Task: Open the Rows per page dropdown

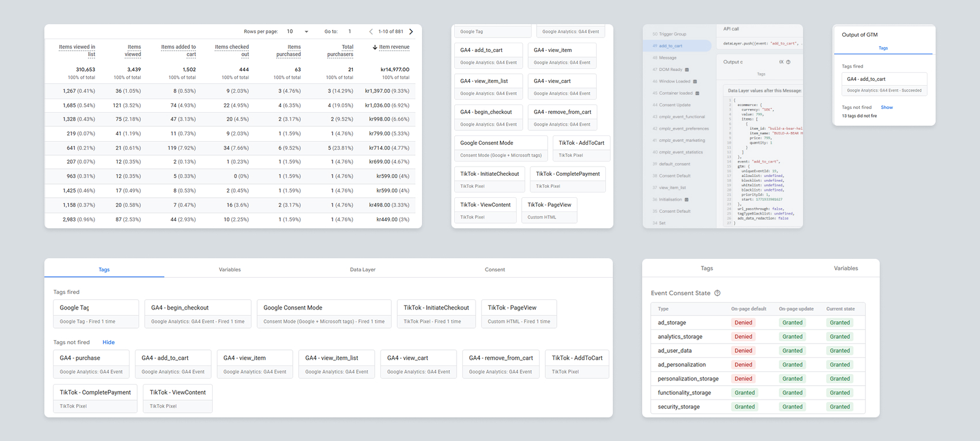Action: (x=298, y=32)
